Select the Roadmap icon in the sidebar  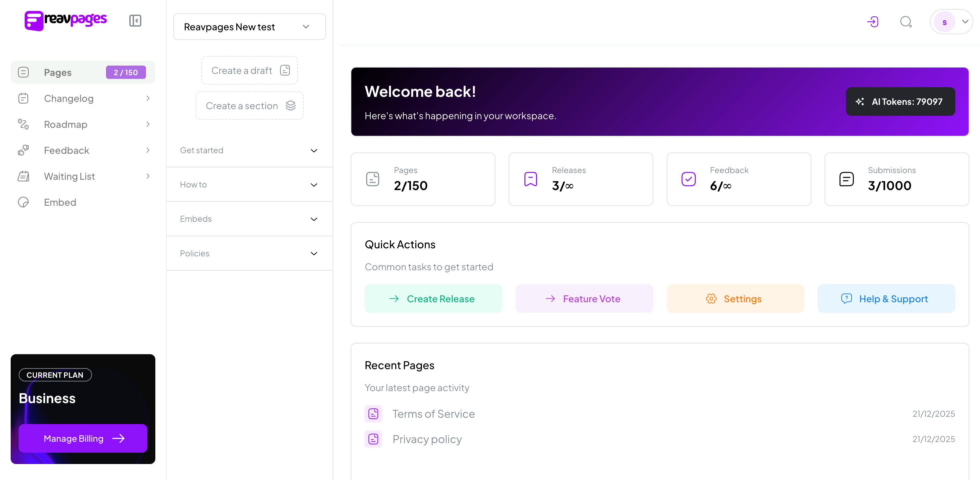point(23,124)
